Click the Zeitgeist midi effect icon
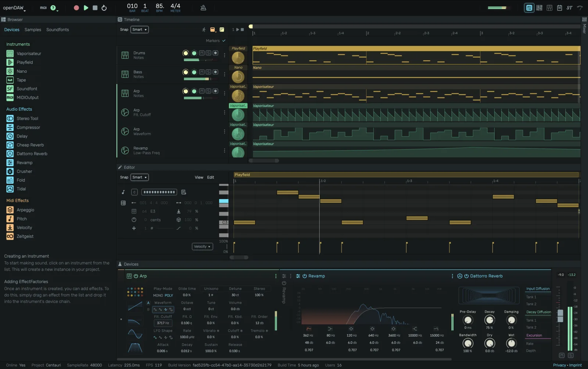The height and width of the screenshot is (369, 588). click(x=10, y=237)
